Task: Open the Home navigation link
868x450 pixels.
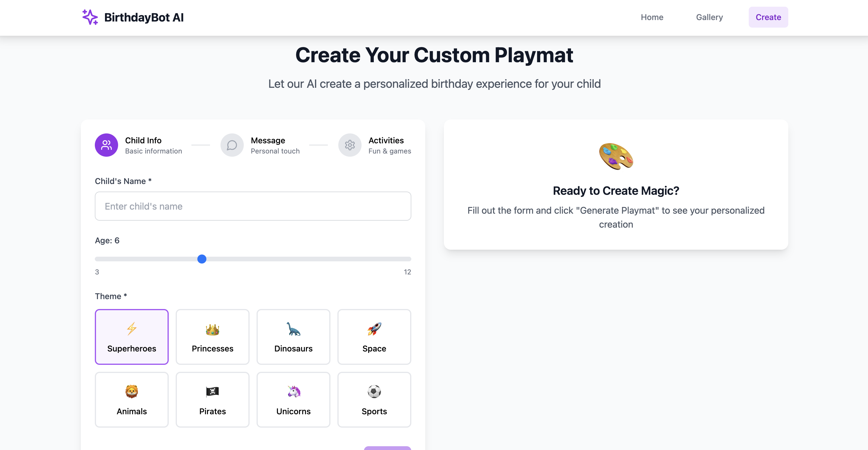Action: pos(652,17)
